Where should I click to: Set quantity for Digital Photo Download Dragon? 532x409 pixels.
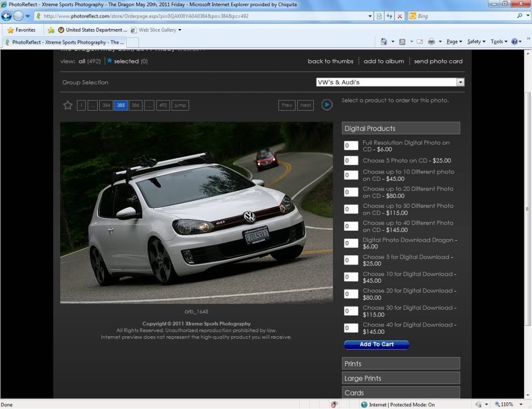pos(351,243)
